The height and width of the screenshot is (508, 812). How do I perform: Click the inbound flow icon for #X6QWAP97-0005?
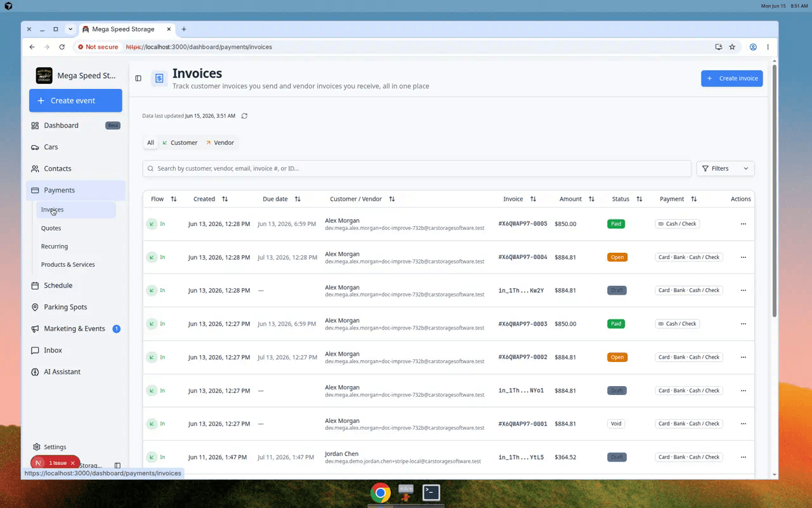(152, 224)
